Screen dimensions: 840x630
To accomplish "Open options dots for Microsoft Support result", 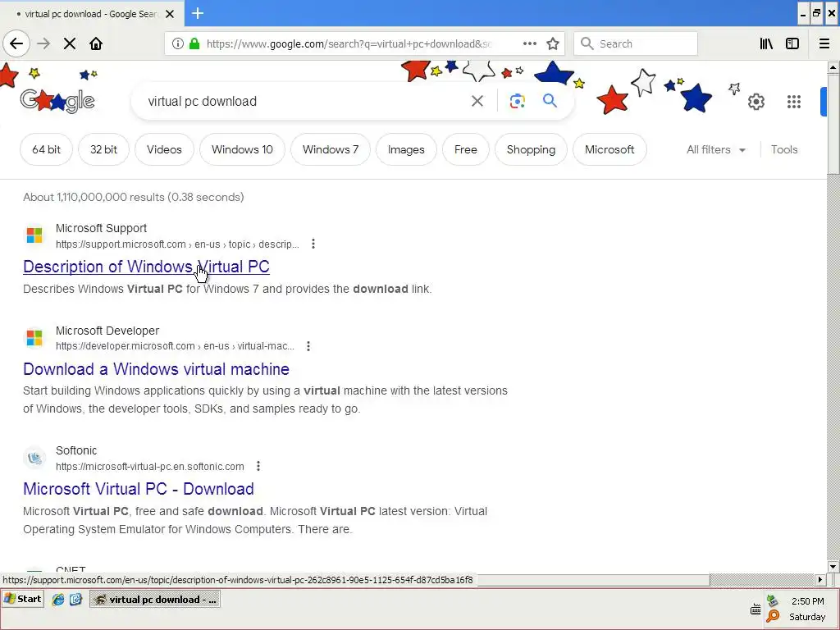I will 313,244.
